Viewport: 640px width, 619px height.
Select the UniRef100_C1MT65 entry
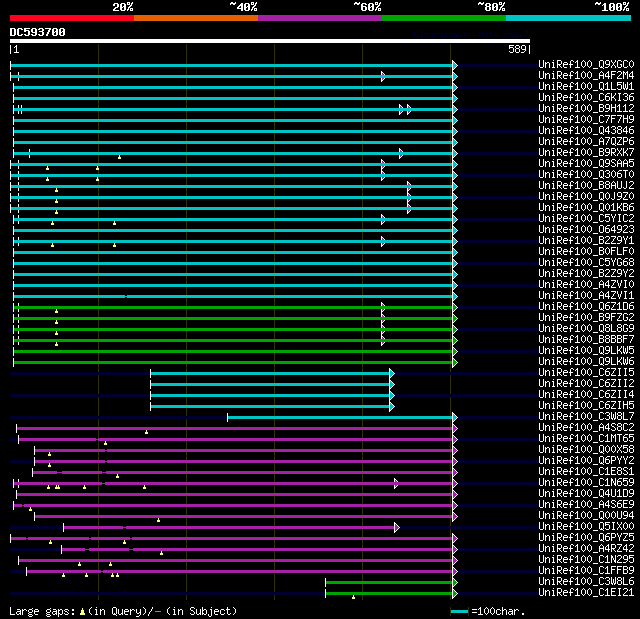(586, 439)
